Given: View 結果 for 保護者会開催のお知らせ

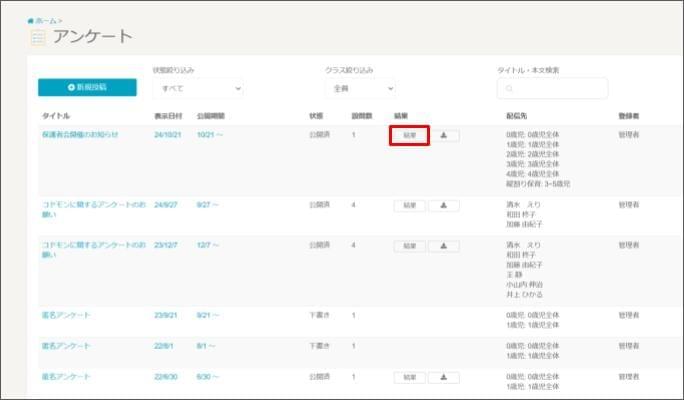Looking at the screenshot, I should 409,135.
